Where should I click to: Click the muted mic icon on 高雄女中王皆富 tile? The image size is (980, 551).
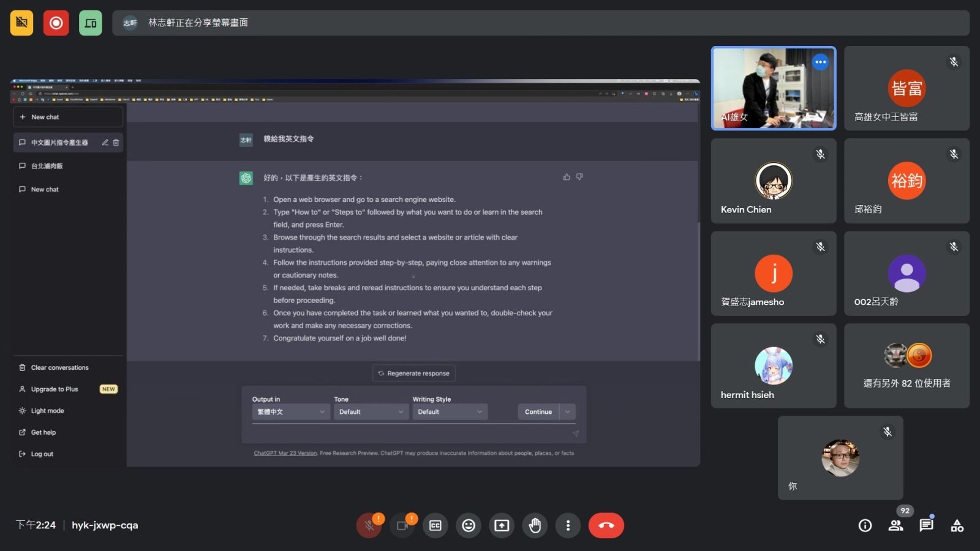[954, 62]
